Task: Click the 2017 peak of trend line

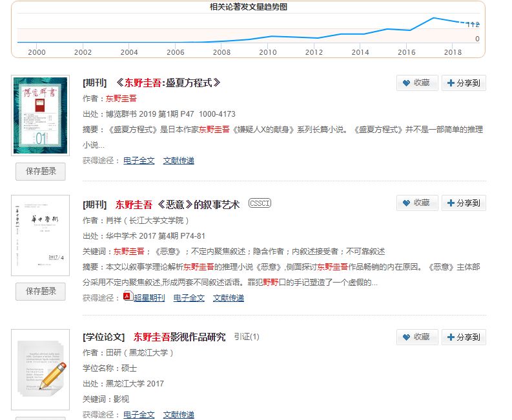Action: tap(434, 18)
